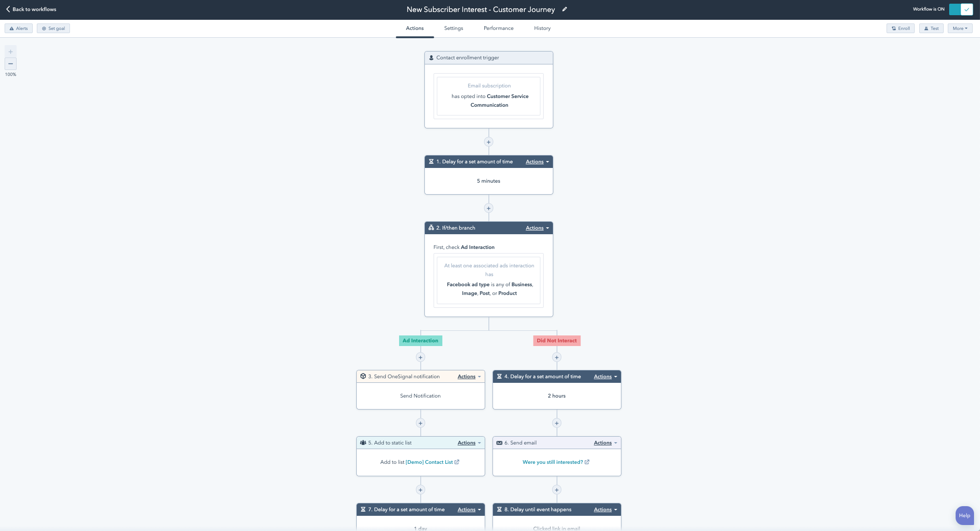Image resolution: width=980 pixels, height=531 pixels.
Task: Add action below Send email step
Action: click(557, 490)
